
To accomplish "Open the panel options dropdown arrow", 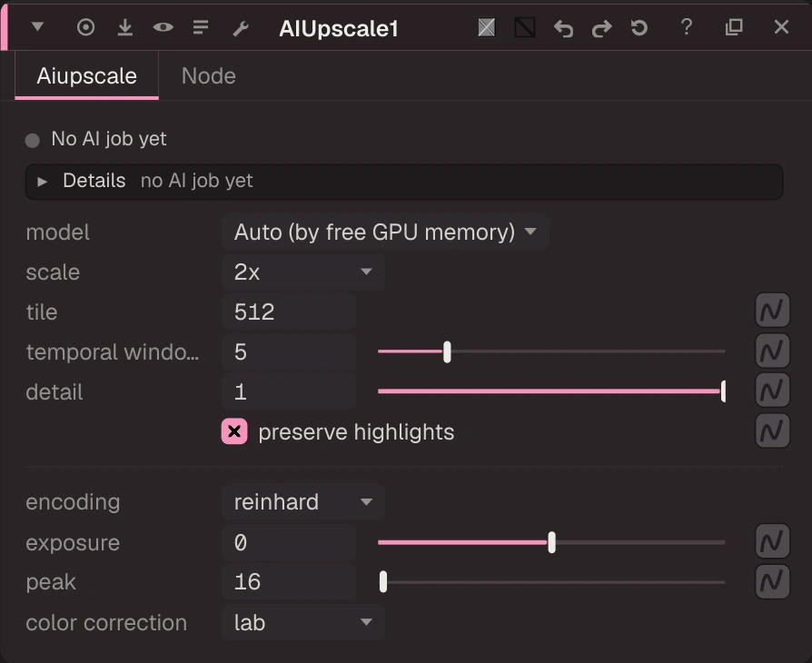I will 37,27.
